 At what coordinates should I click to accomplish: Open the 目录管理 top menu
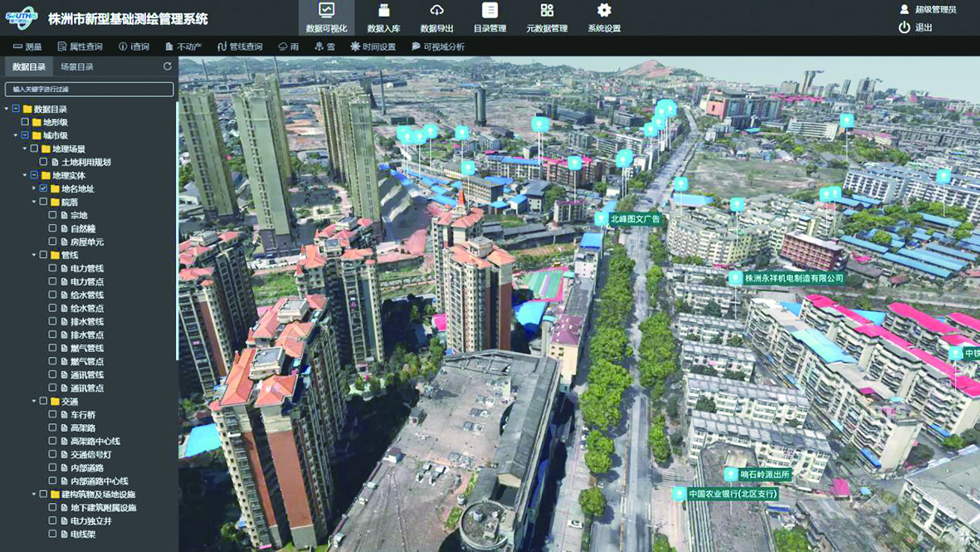click(490, 17)
